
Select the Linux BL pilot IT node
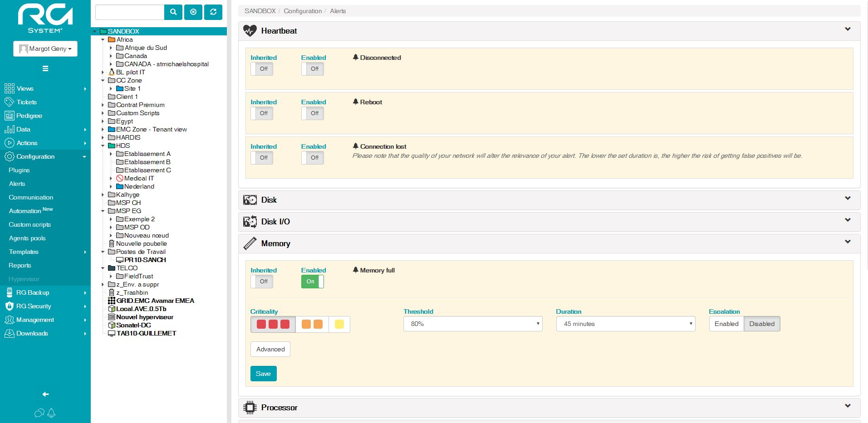[x=127, y=72]
